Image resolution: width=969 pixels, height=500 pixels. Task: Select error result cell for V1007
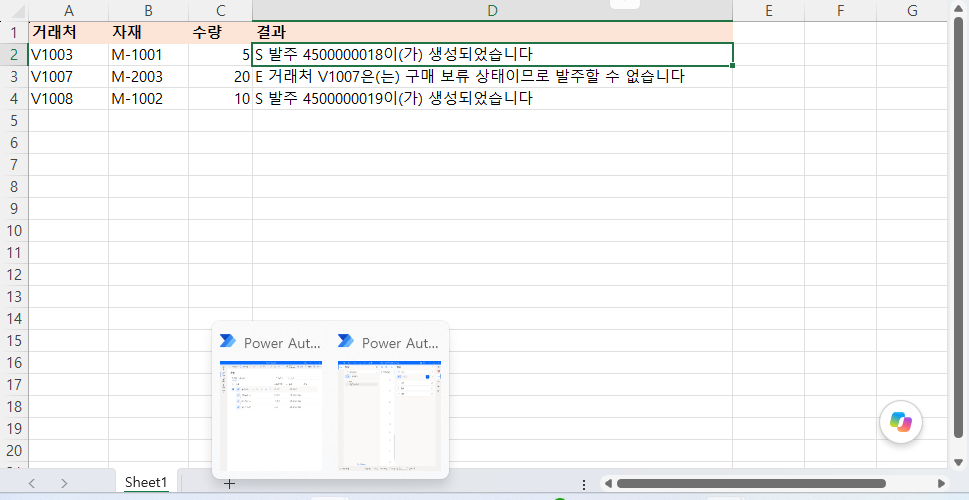[x=493, y=77]
